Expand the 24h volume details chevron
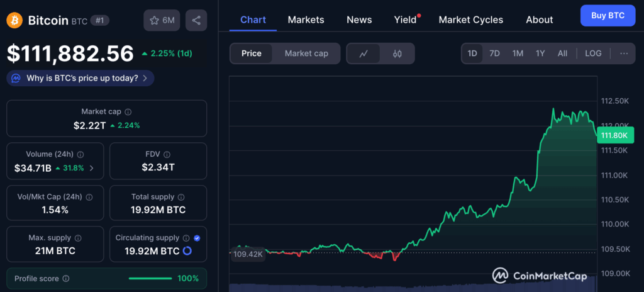644x292 pixels. click(92, 168)
